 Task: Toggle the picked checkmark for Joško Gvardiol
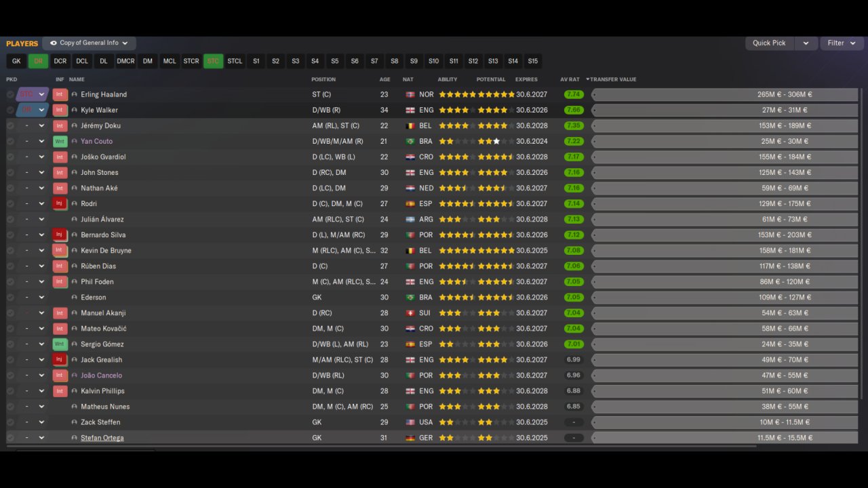pyautogui.click(x=10, y=157)
